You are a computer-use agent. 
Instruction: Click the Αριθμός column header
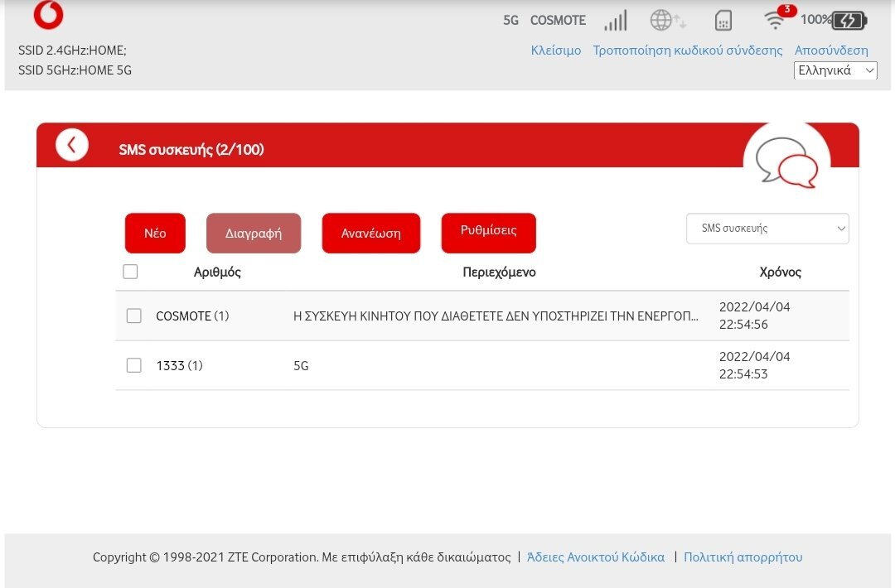coord(217,272)
